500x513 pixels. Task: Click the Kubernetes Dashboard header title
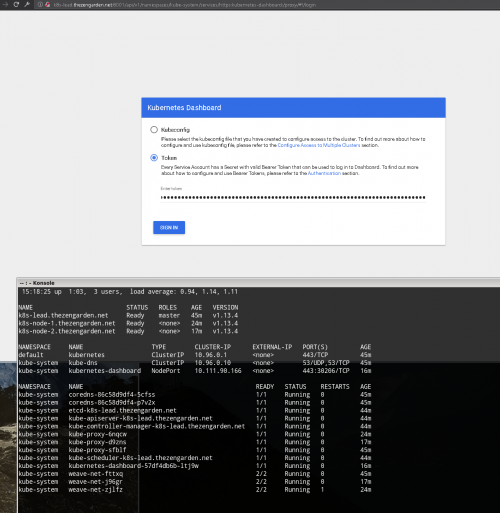point(184,108)
